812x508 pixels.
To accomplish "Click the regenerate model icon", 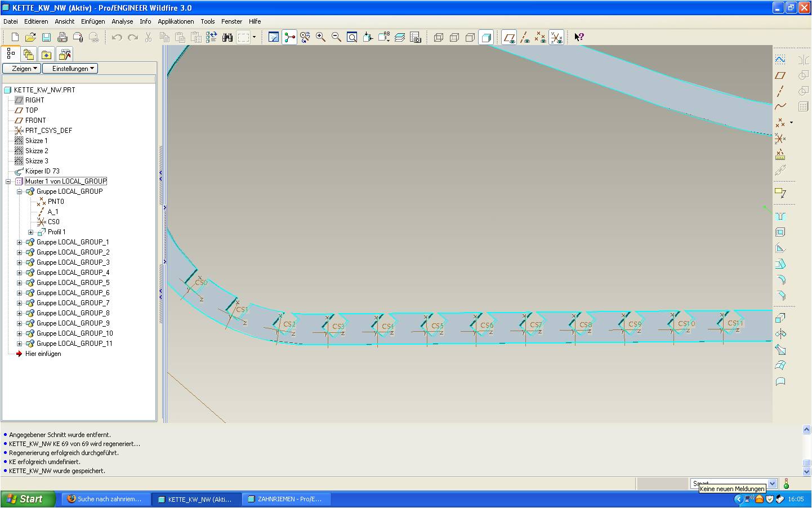I will [x=212, y=37].
